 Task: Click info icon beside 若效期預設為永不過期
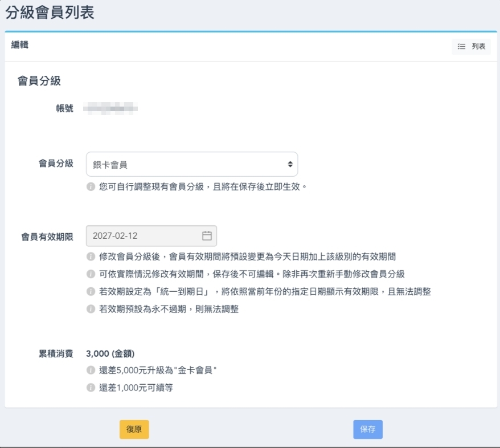(x=91, y=309)
